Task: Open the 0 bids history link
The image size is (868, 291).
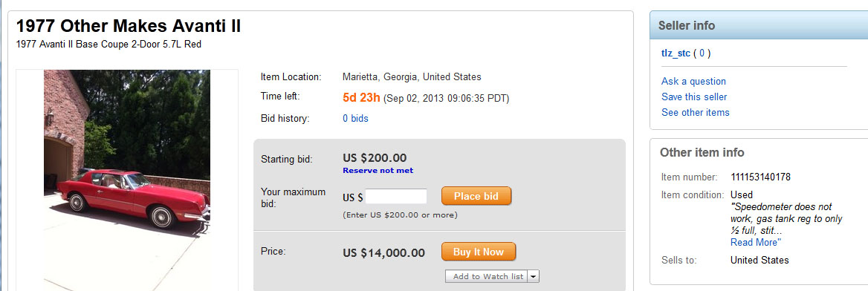Action: pos(355,118)
